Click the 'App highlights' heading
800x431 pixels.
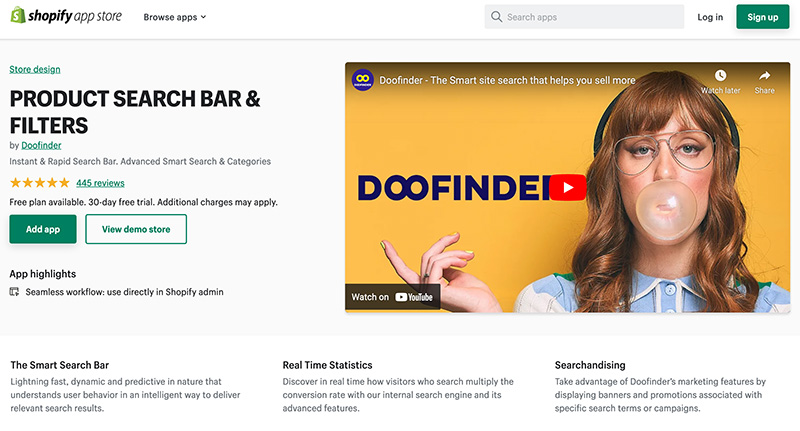point(42,274)
